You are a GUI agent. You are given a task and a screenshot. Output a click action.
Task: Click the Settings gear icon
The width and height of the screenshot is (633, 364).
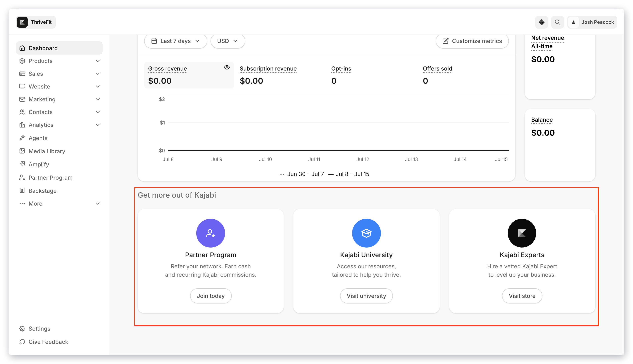coord(22,328)
